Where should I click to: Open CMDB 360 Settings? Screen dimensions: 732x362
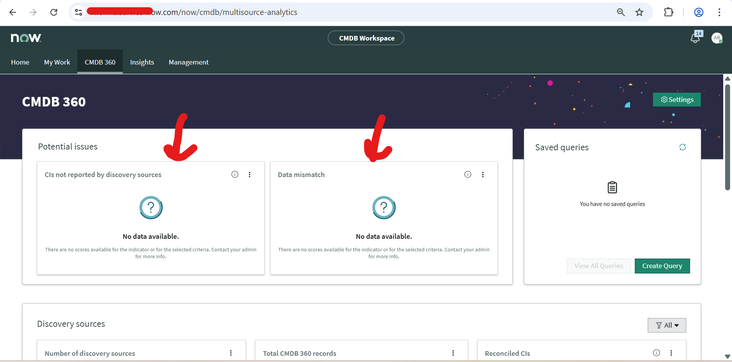click(677, 99)
